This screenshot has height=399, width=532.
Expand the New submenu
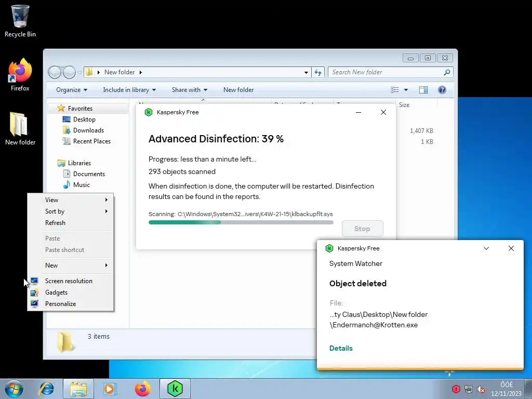point(70,265)
